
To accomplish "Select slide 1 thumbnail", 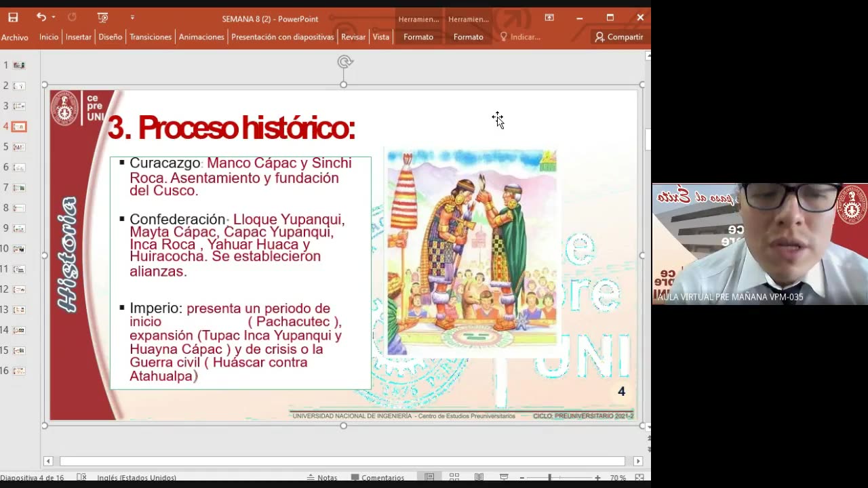I will [x=19, y=65].
